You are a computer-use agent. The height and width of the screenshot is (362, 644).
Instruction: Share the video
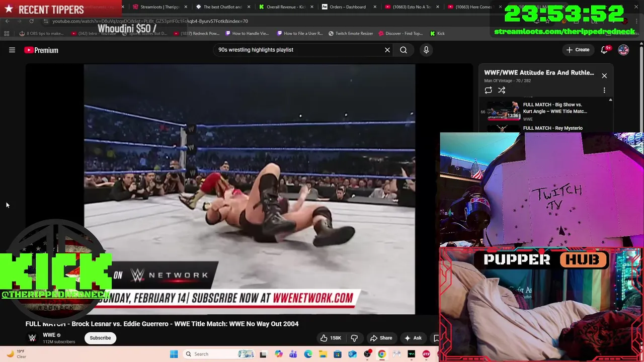381,338
